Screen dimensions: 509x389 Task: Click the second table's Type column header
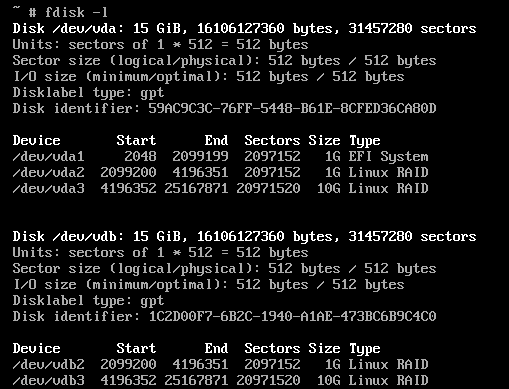coord(365,349)
